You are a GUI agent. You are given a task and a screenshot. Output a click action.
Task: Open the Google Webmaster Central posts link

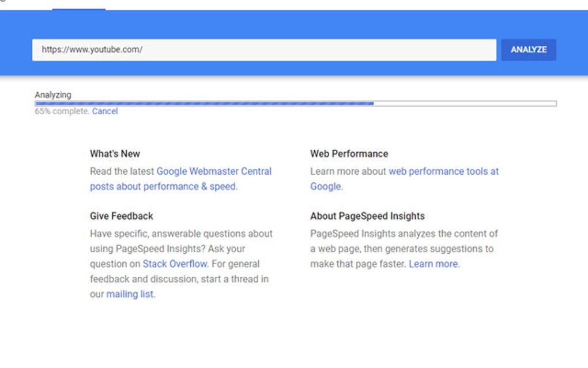(215, 171)
